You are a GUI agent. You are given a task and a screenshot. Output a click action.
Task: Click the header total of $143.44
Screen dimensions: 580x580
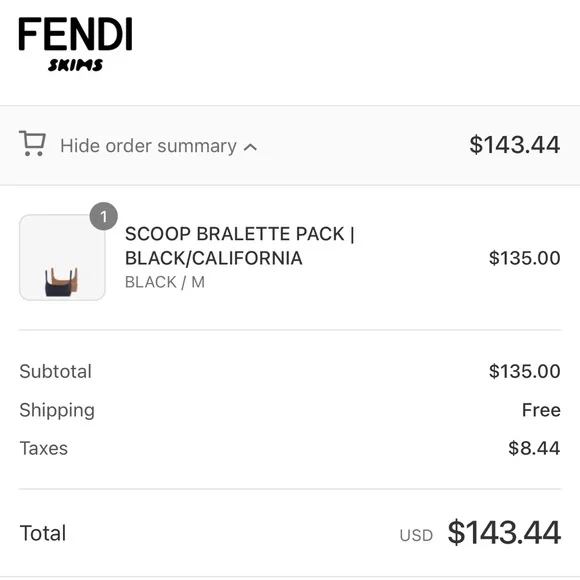click(x=515, y=145)
